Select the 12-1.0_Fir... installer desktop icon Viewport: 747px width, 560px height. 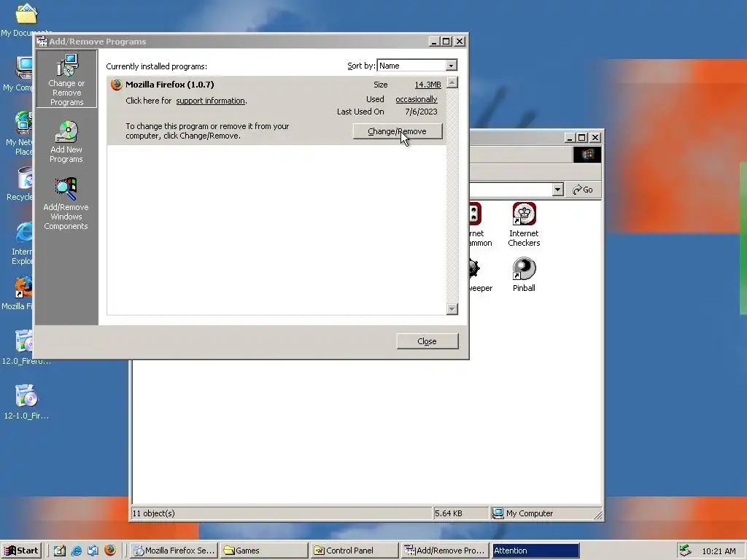[26, 402]
